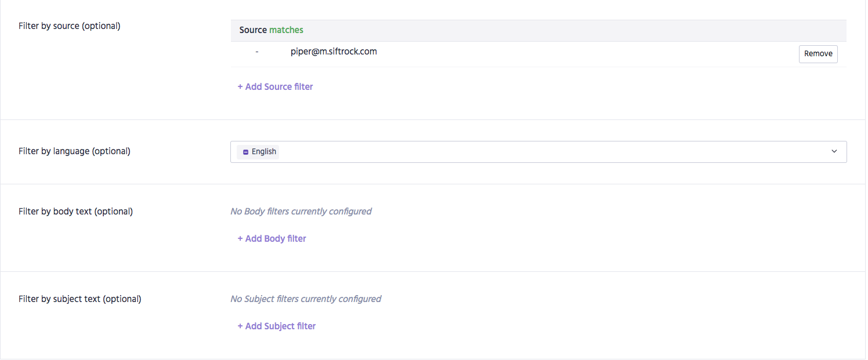Open the language filter dropdown arrow
Screen dimensions: 868x360
834,151
